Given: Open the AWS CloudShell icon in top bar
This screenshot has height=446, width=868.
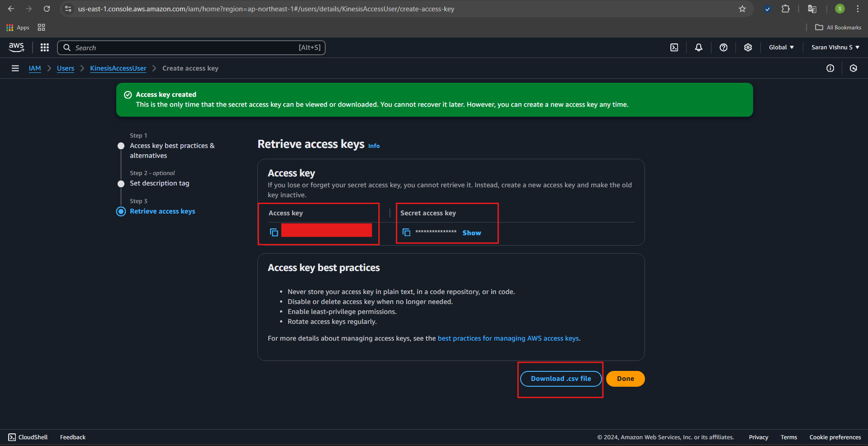Looking at the screenshot, I should click(x=674, y=47).
